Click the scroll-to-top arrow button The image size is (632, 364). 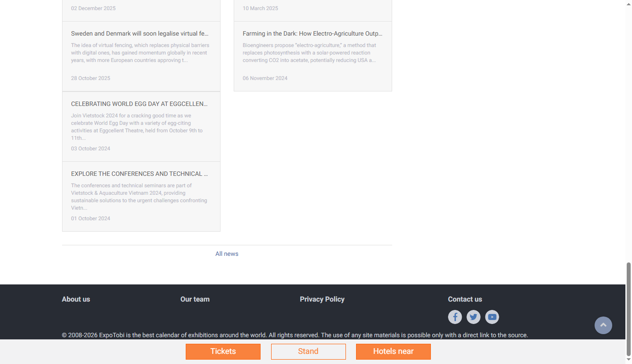tap(603, 325)
